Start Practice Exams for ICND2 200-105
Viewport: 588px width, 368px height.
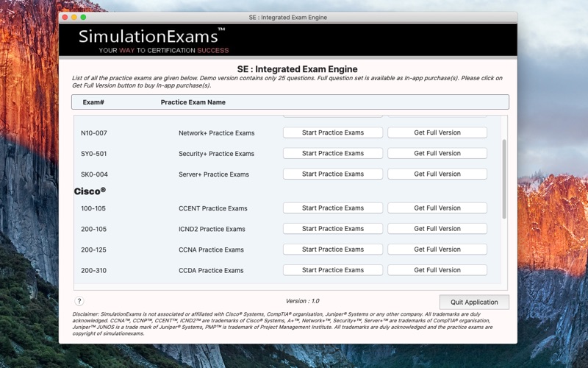[333, 229]
